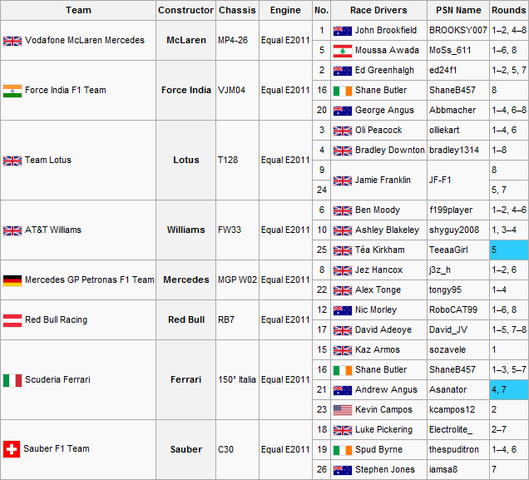Click the Italian flag beside Scuderia Ferrari
The image size is (529, 480).
pyautogui.click(x=12, y=380)
